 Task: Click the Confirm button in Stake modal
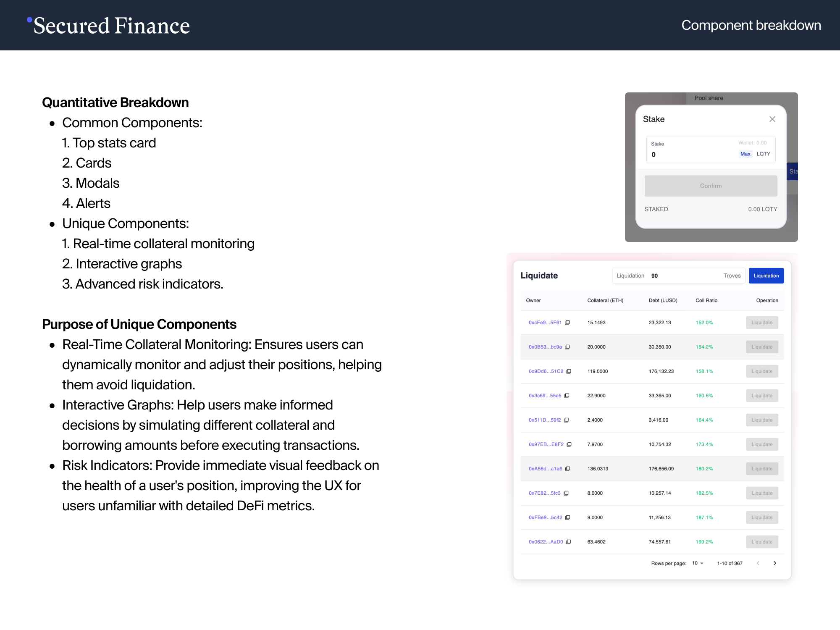point(711,186)
